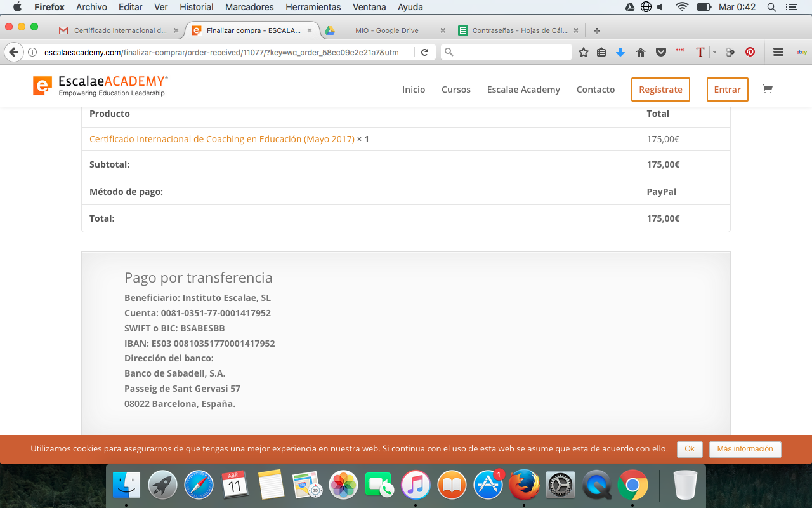Open new tab with plus button
The height and width of the screenshot is (508, 812).
click(x=596, y=30)
